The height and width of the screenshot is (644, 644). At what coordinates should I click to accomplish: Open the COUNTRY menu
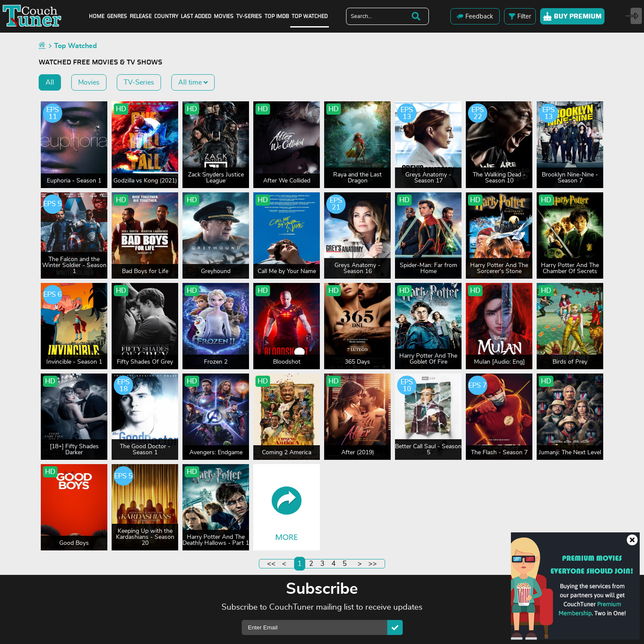(166, 16)
